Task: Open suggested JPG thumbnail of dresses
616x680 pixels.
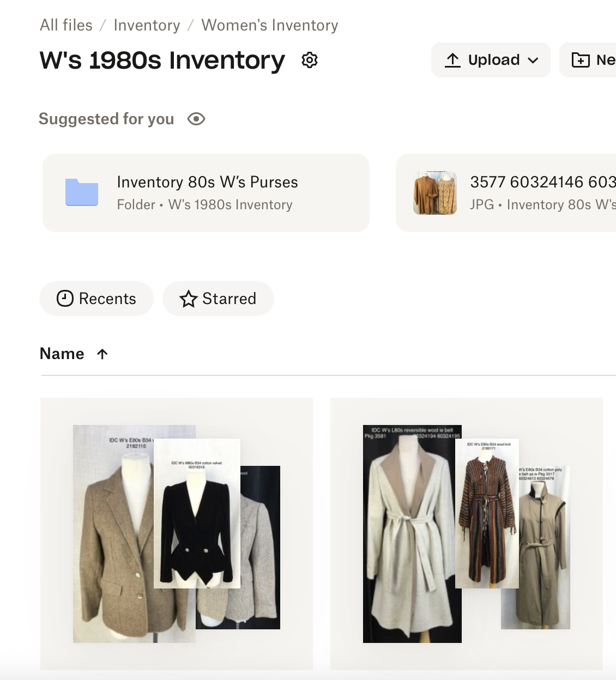Action: 435,193
